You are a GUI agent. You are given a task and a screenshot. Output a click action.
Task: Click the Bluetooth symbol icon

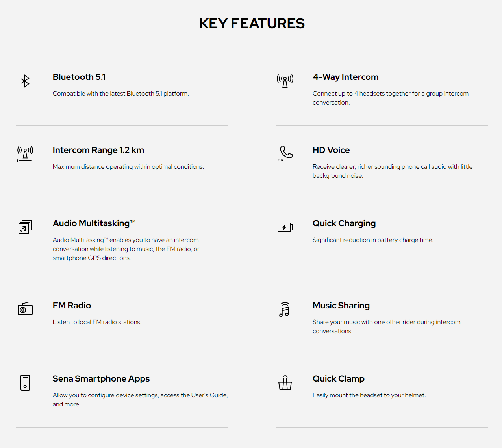pos(25,81)
